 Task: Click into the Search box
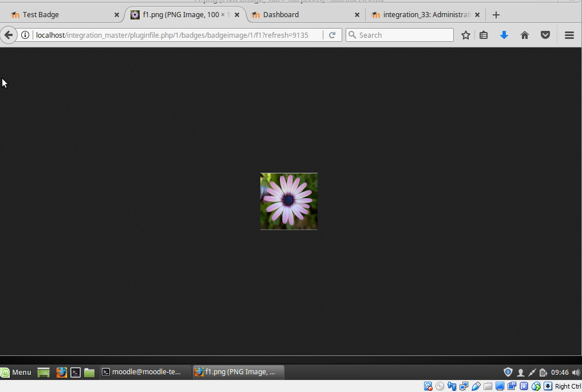coord(400,35)
